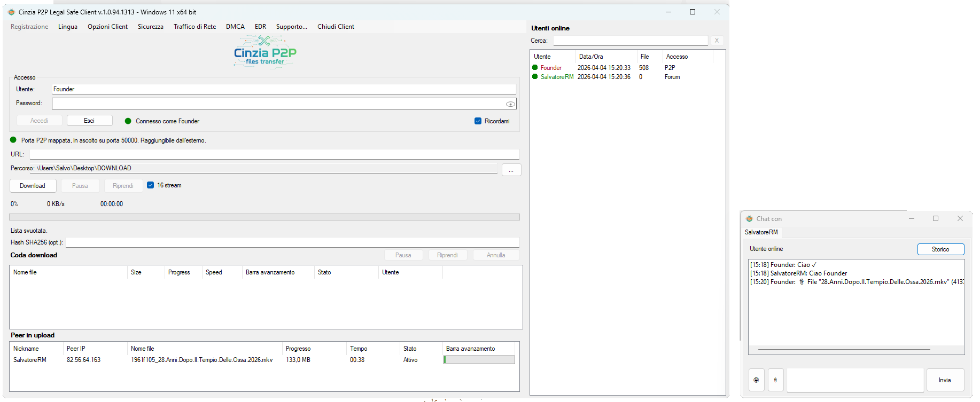This screenshot has height=402, width=980.
Task: Toggle the Ricordami checkbox
Action: click(478, 121)
